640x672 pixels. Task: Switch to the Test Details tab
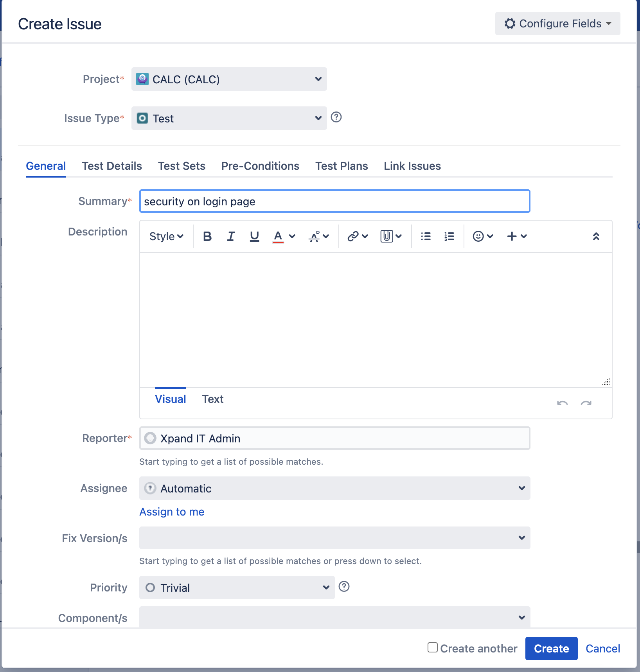(112, 166)
